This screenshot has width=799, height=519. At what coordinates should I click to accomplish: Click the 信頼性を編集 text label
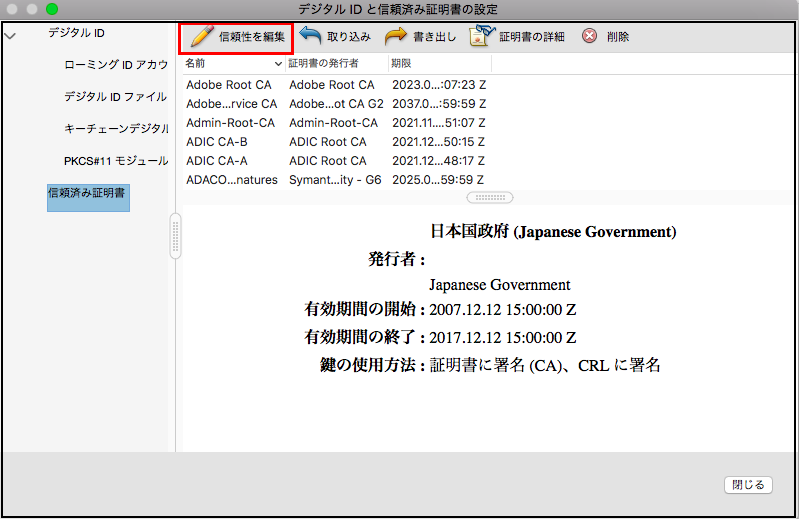click(252, 37)
